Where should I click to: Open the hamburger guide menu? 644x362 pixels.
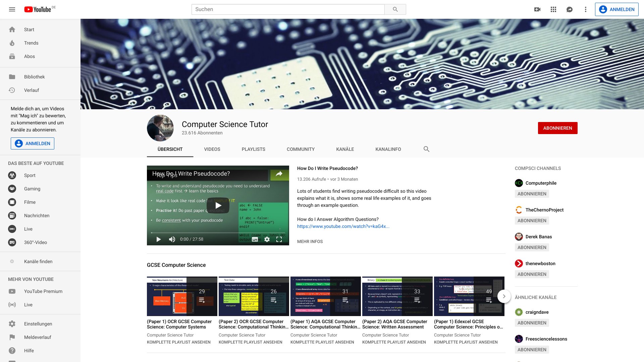coord(12,9)
